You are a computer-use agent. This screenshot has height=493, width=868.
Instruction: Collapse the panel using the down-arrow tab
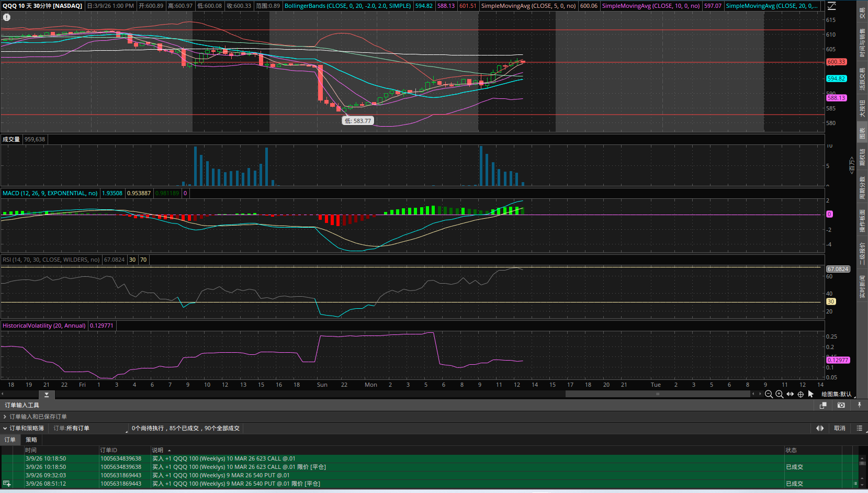coord(47,395)
